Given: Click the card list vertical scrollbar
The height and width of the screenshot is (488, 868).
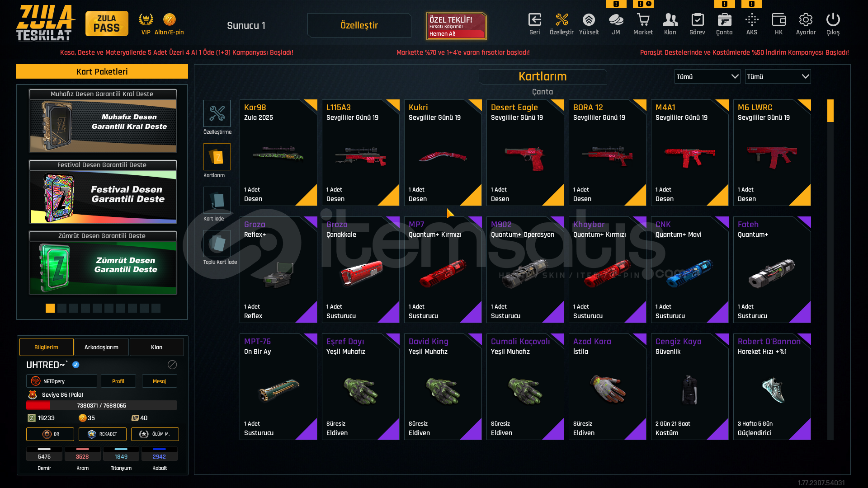Looking at the screenshot, I should pyautogui.click(x=830, y=269).
